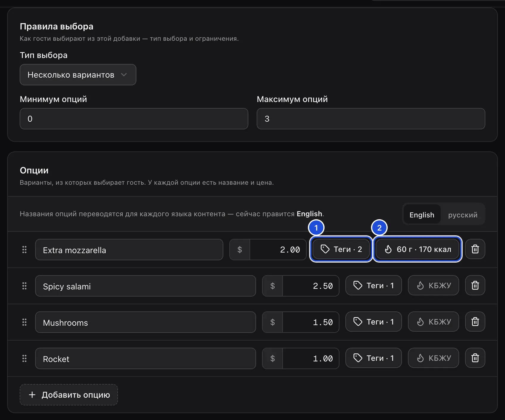The width and height of the screenshot is (505, 420).
Task: Click Добавить опцию button
Action: (69, 395)
